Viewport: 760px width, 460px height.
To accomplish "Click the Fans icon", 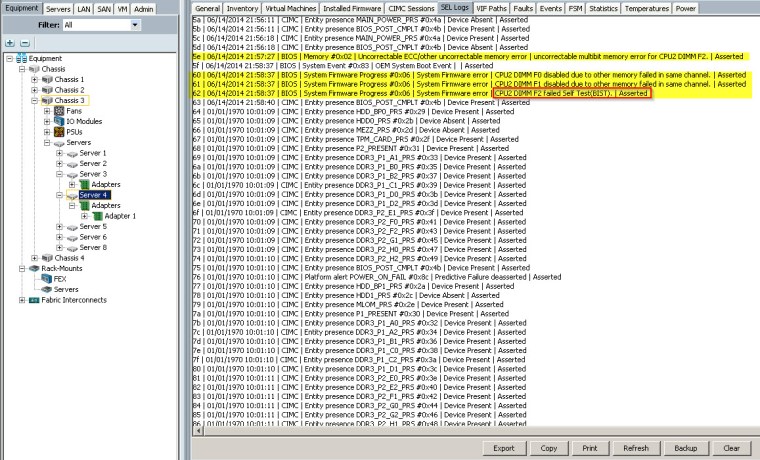I will pyautogui.click(x=59, y=111).
